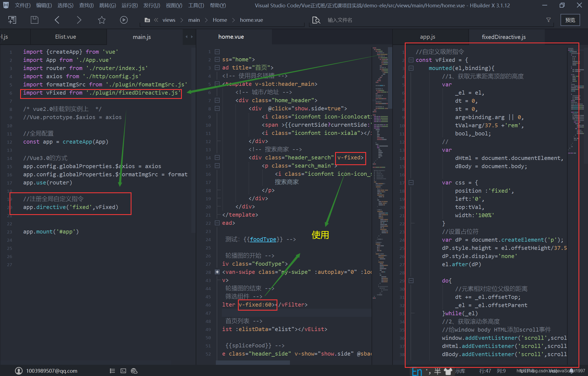The width and height of the screenshot is (588, 376).
Task: Collapse fold marker on home.vue line 2
Action: pos(217,59)
